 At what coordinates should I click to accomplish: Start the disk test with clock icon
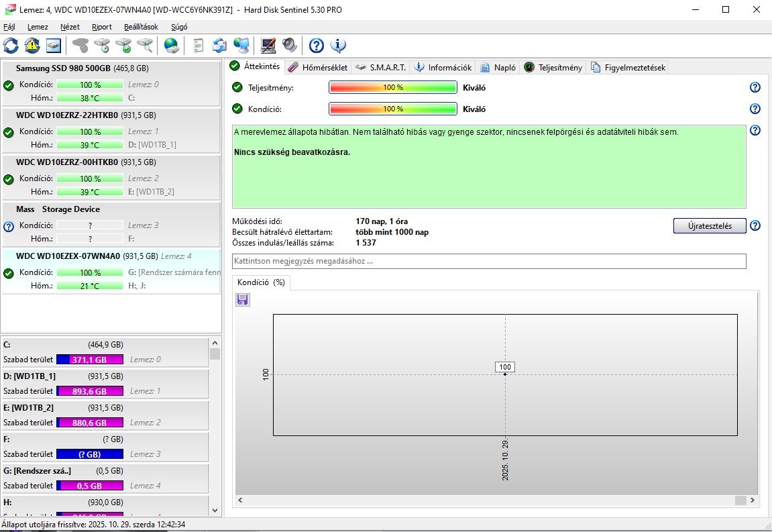pos(102,46)
